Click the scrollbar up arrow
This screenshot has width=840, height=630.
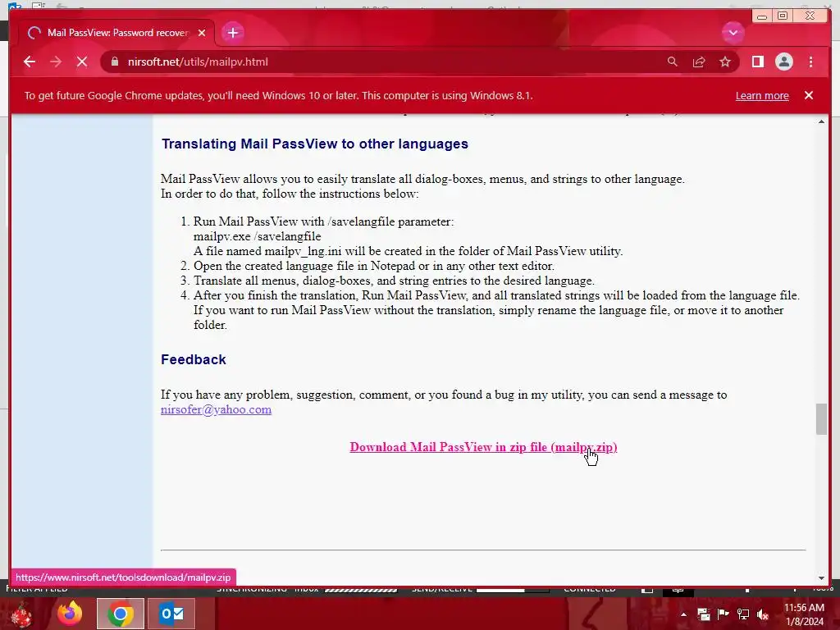821,122
